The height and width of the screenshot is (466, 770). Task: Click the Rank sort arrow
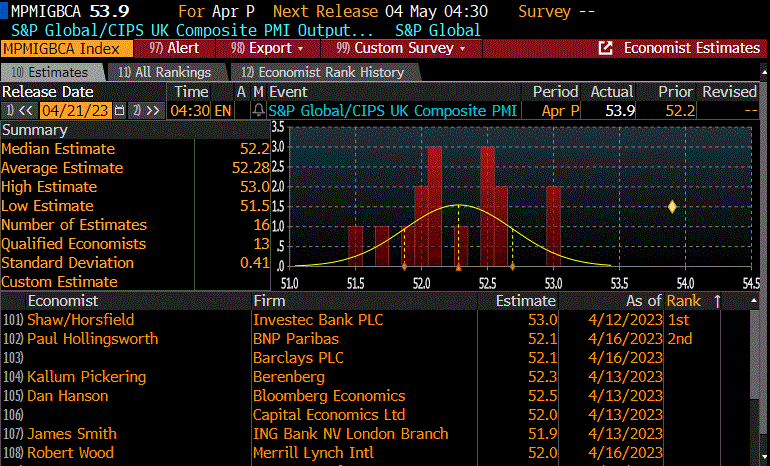click(x=717, y=301)
